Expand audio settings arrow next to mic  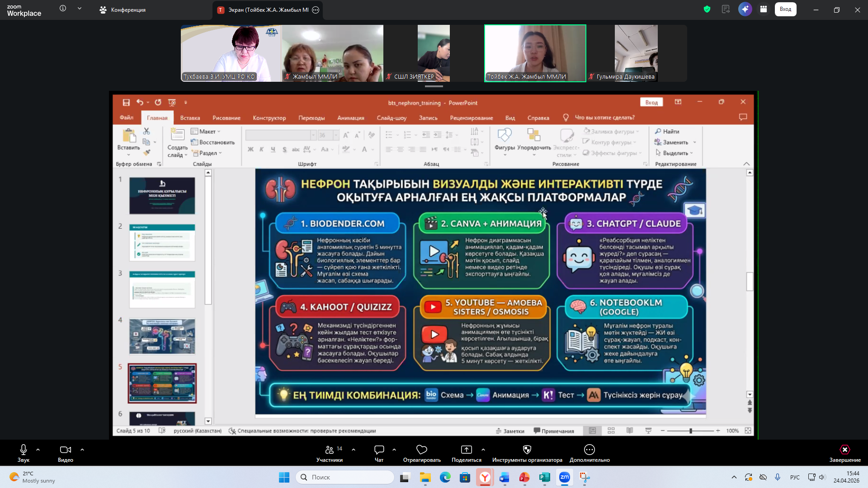tap(38, 450)
